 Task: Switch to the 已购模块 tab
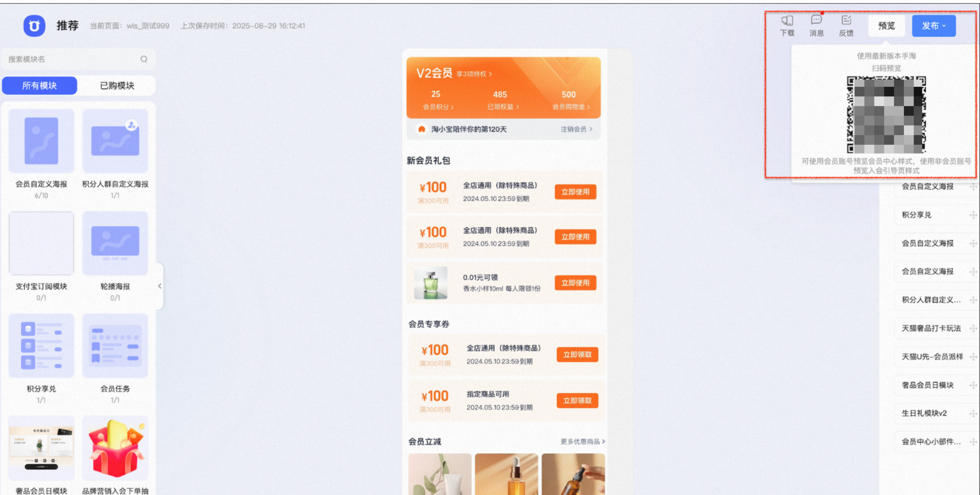tap(117, 85)
